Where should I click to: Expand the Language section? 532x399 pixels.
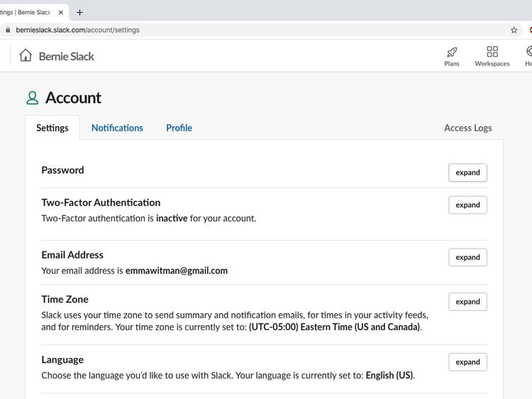[467, 362]
